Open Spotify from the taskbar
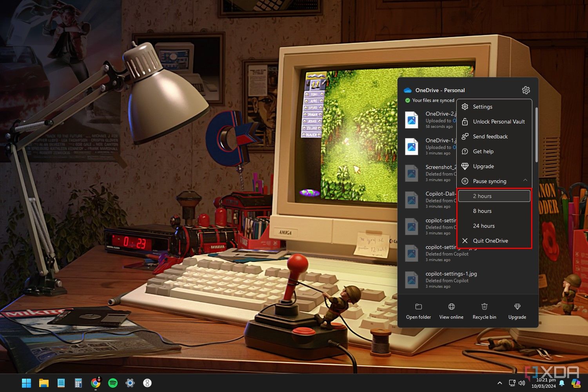 tap(113, 383)
